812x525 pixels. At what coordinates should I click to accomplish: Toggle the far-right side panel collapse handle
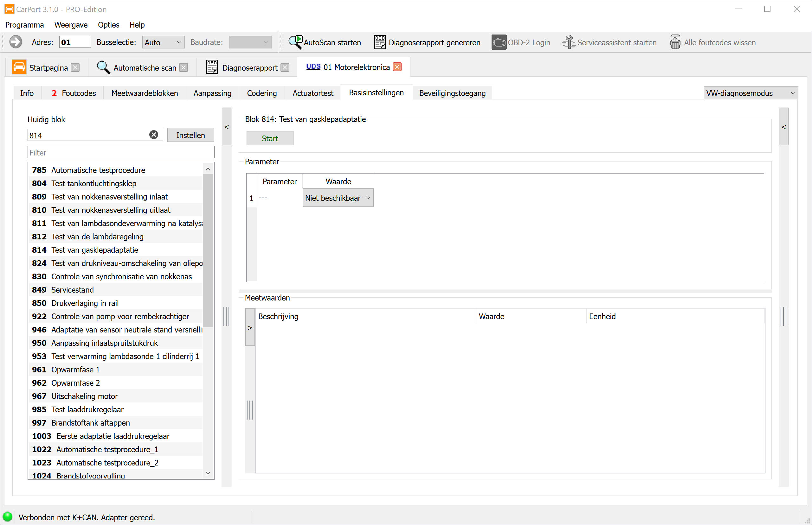pos(784,127)
